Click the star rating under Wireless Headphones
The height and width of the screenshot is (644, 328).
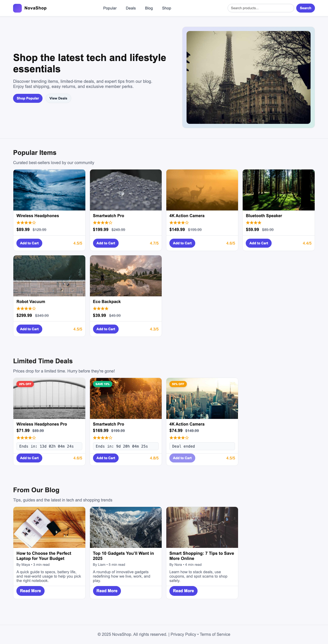pos(26,223)
